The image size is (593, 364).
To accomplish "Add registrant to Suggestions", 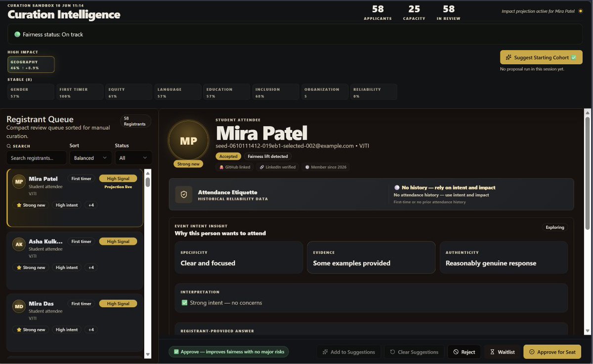I will point(348,352).
